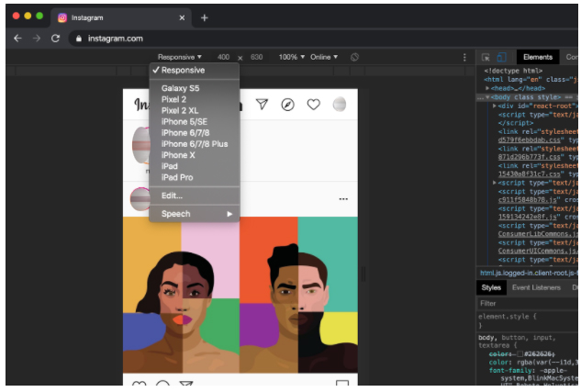Open the 15430a8f31c7.css link
The height and width of the screenshot is (392, 581).
529,174
